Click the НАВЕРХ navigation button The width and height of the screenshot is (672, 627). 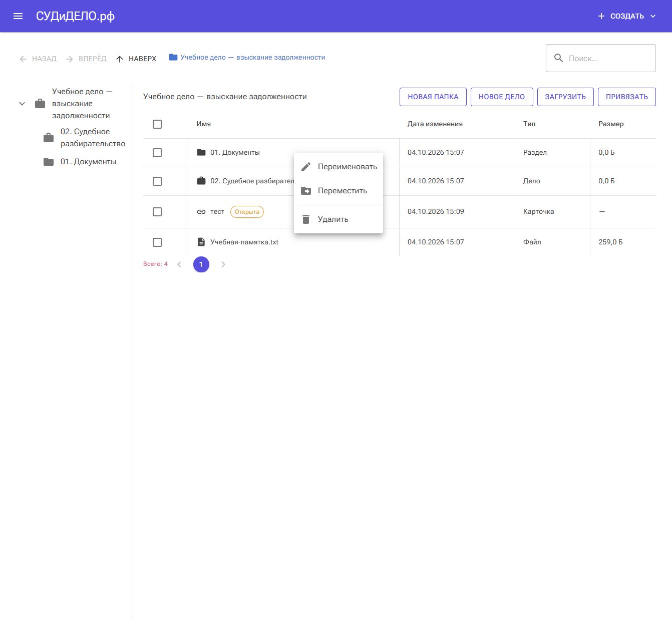tap(136, 59)
